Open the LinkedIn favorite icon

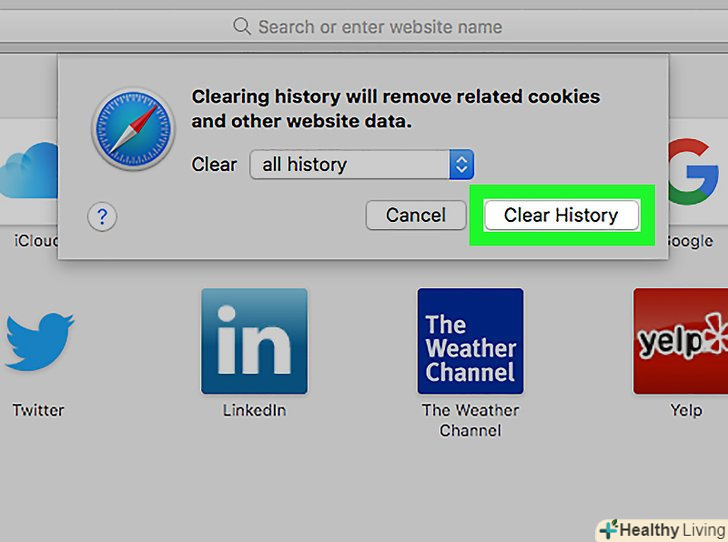click(x=254, y=341)
